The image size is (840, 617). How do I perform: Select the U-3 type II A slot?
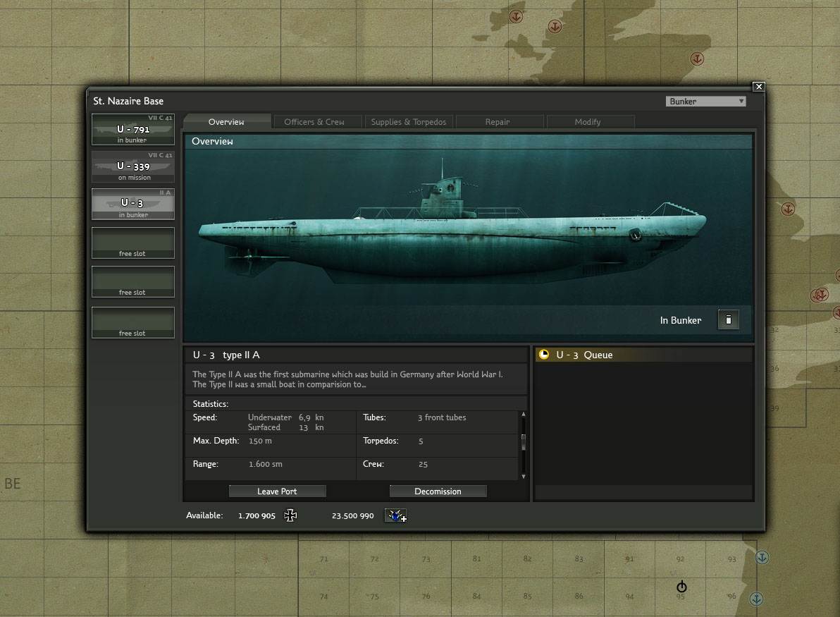click(x=133, y=204)
